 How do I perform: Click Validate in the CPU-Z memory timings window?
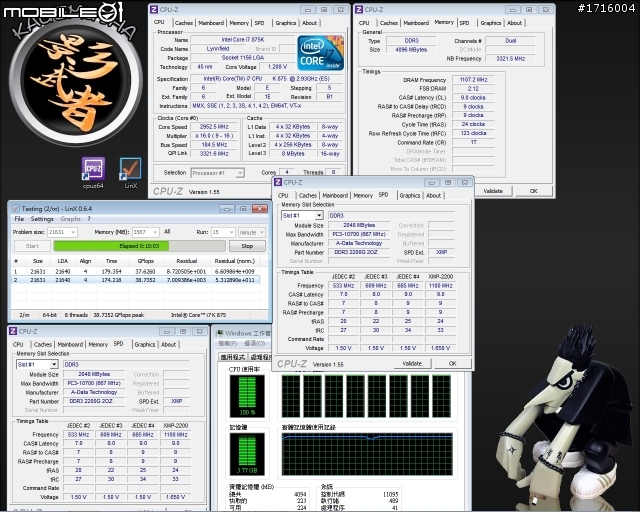click(x=493, y=191)
